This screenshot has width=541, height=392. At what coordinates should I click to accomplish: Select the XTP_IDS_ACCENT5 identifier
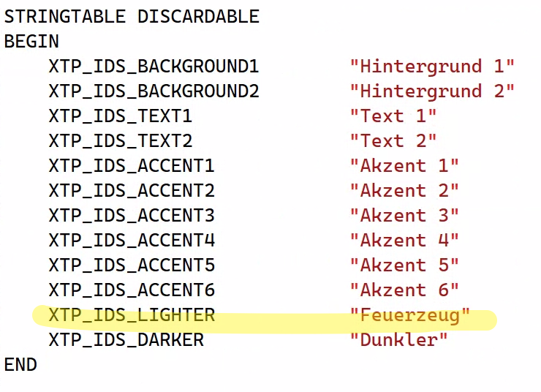pos(132,265)
